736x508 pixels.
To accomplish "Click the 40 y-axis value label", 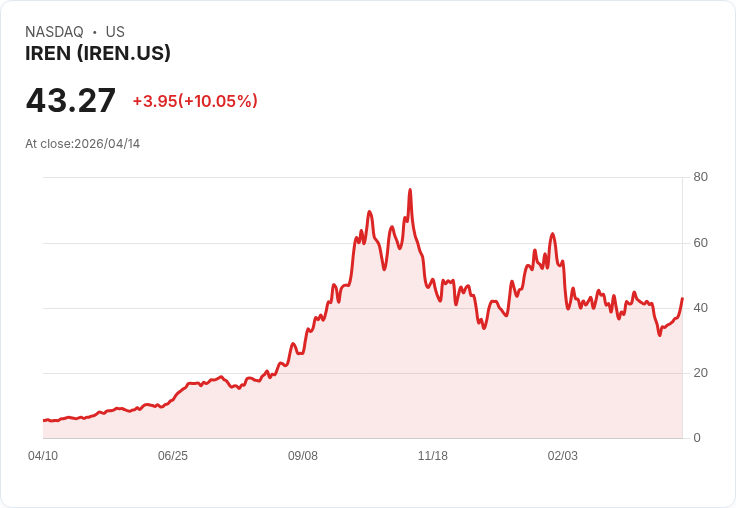I will (x=700, y=308).
